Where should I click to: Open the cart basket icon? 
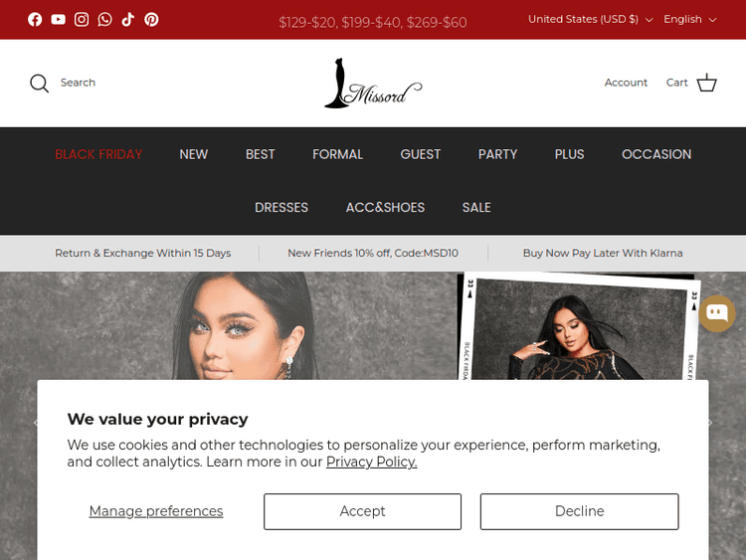pyautogui.click(x=706, y=83)
